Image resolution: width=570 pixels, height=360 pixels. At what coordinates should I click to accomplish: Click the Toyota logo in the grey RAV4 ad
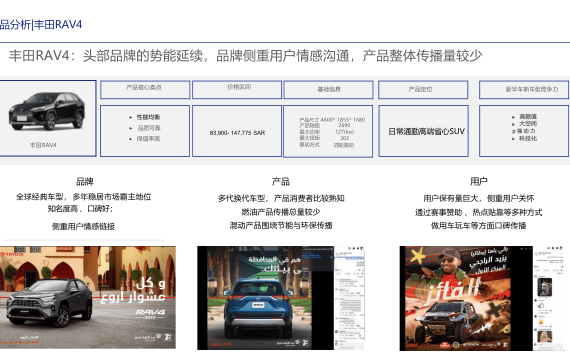coord(12,254)
